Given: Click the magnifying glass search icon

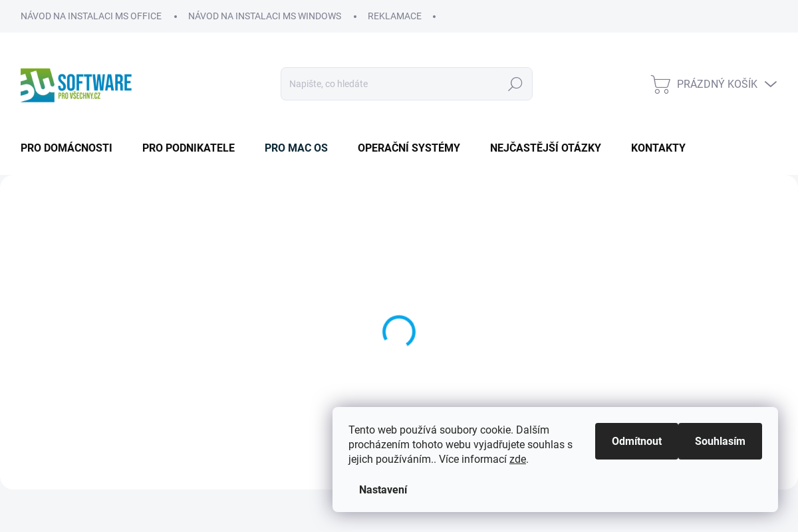Looking at the screenshot, I should [x=515, y=84].
